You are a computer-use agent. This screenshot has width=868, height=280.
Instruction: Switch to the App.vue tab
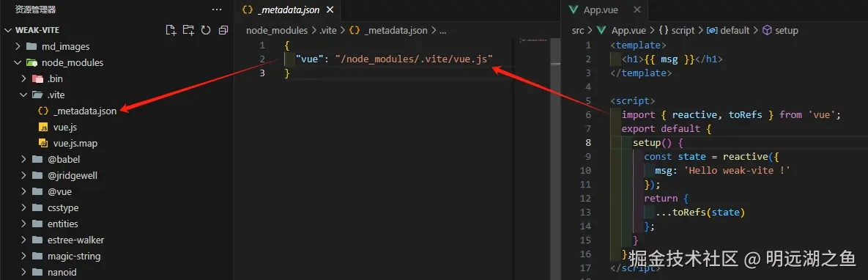pos(605,10)
